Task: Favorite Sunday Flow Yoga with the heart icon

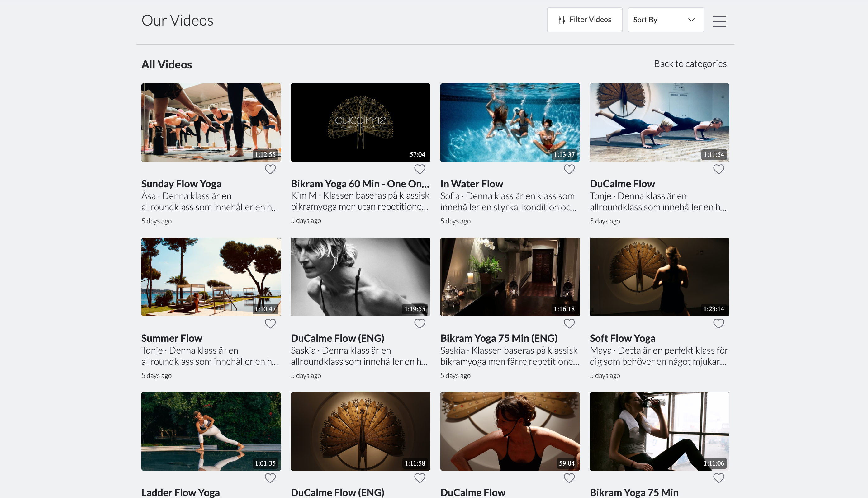Action: click(270, 169)
